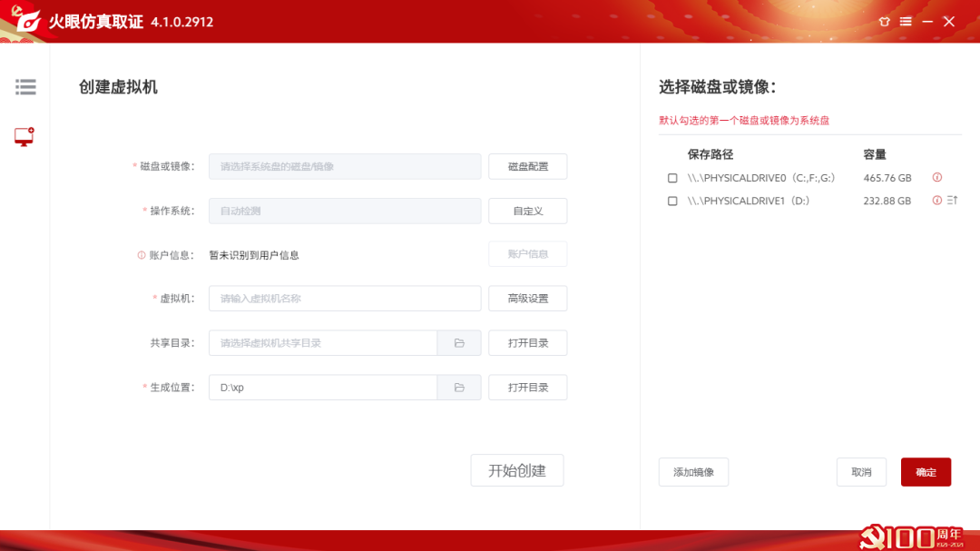Image resolution: width=980 pixels, height=551 pixels.
Task: Click the 操作系统 自动检测 field
Action: [345, 211]
